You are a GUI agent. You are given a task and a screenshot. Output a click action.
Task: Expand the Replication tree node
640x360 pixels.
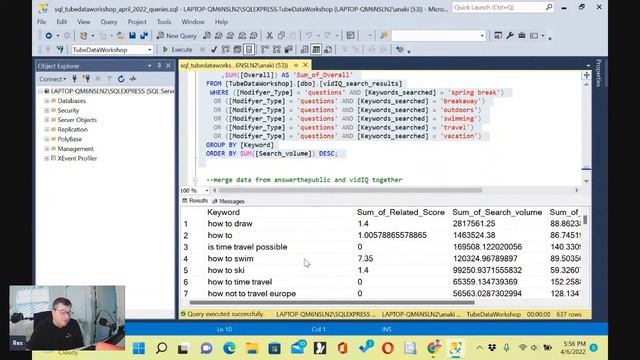tap(47, 129)
